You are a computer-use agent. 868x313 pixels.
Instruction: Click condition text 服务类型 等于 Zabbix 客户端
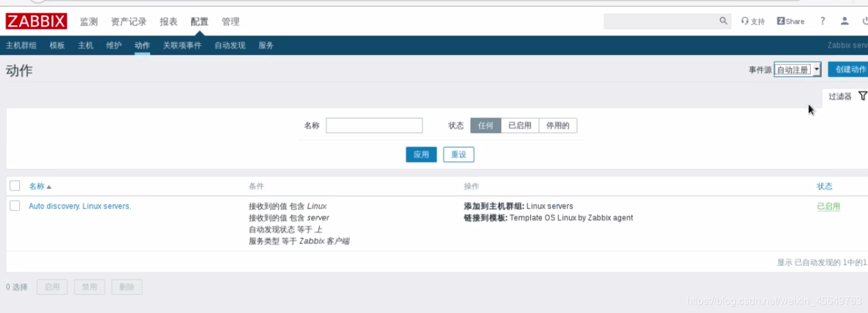(x=299, y=241)
